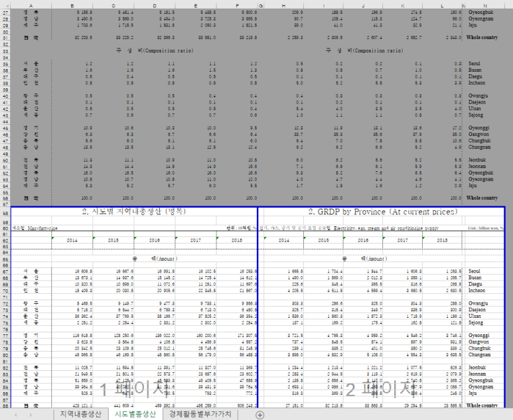Click the '제조업 Manufacturing' cell in row 60
513x420 pixels.
tap(35, 228)
